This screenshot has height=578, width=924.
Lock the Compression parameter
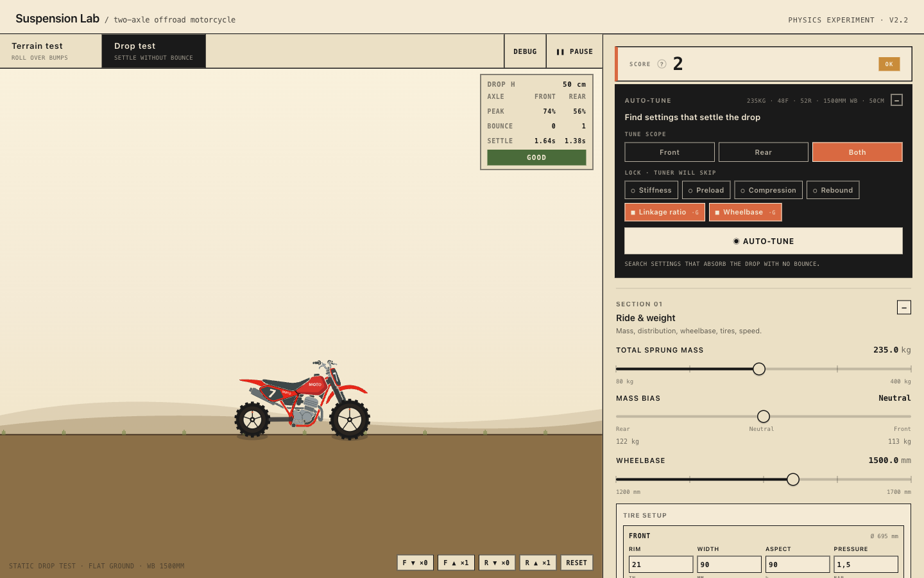coord(768,190)
